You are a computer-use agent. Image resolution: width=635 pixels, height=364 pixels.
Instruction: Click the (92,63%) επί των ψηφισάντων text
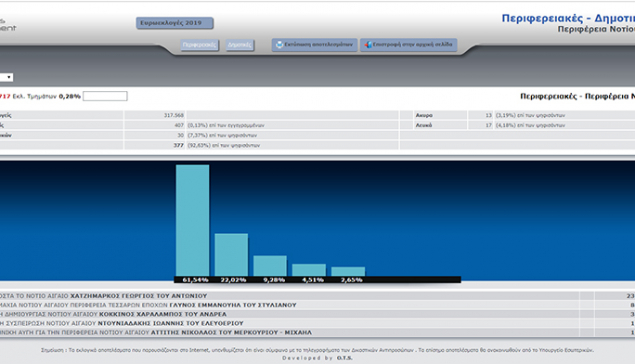tap(224, 145)
